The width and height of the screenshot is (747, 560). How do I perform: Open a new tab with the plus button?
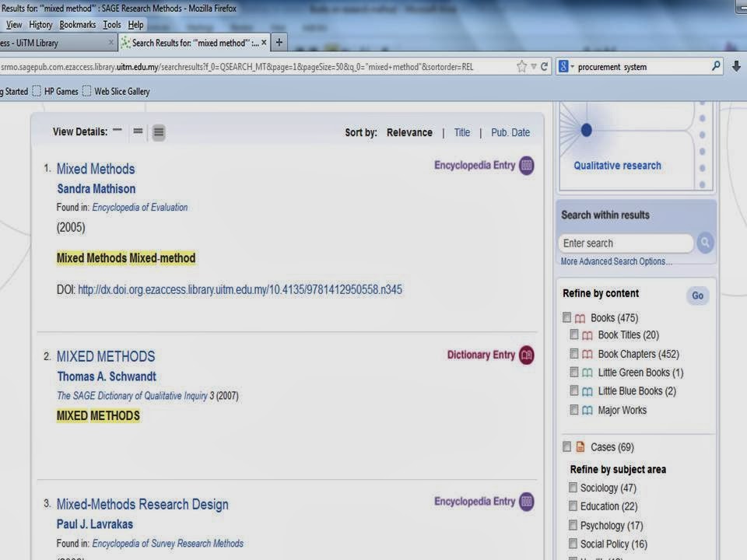pos(279,42)
